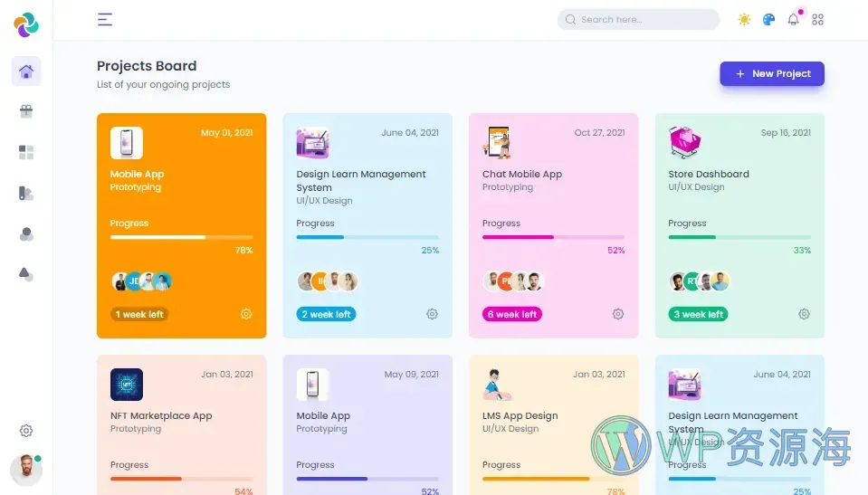The height and width of the screenshot is (495, 868).
Task: Toggle sidebar with hamburger menu icon
Action: coord(105,19)
